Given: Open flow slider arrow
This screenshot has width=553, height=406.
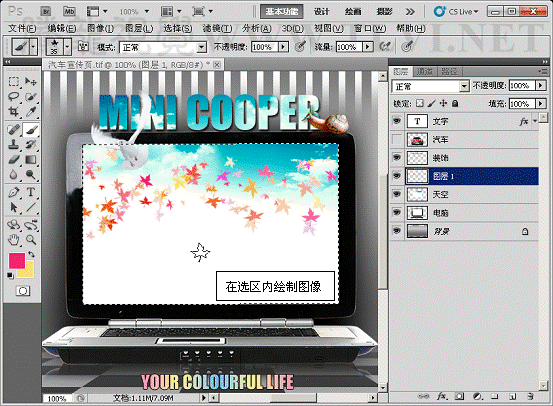Looking at the screenshot, I should [x=368, y=47].
